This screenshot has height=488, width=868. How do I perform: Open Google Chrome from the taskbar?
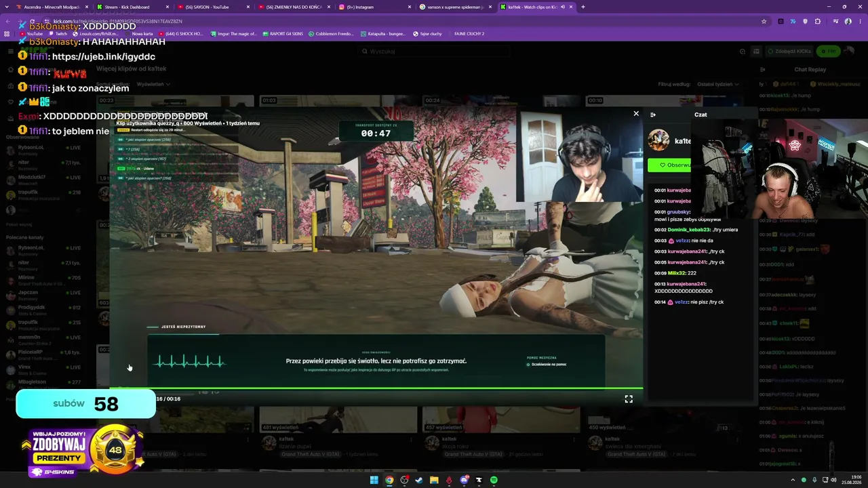tap(389, 480)
